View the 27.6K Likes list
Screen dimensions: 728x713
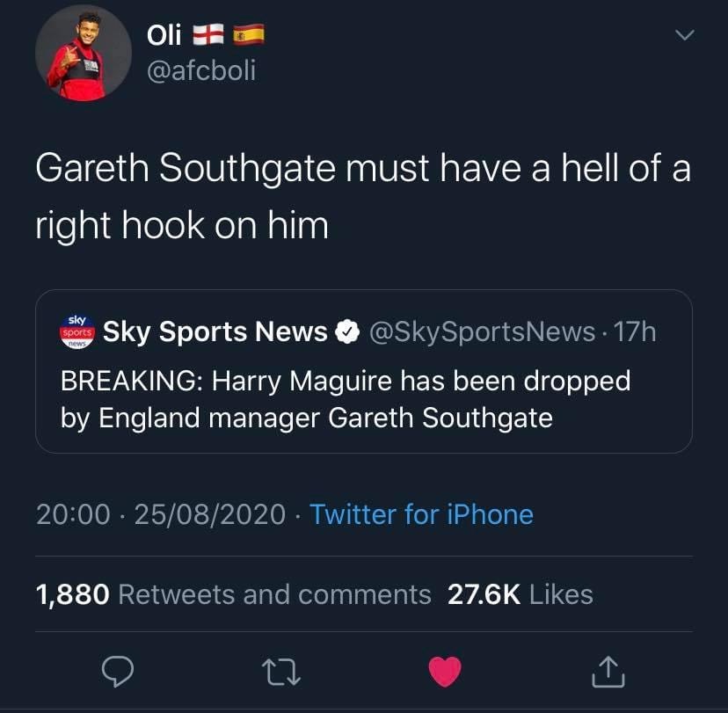click(x=521, y=594)
